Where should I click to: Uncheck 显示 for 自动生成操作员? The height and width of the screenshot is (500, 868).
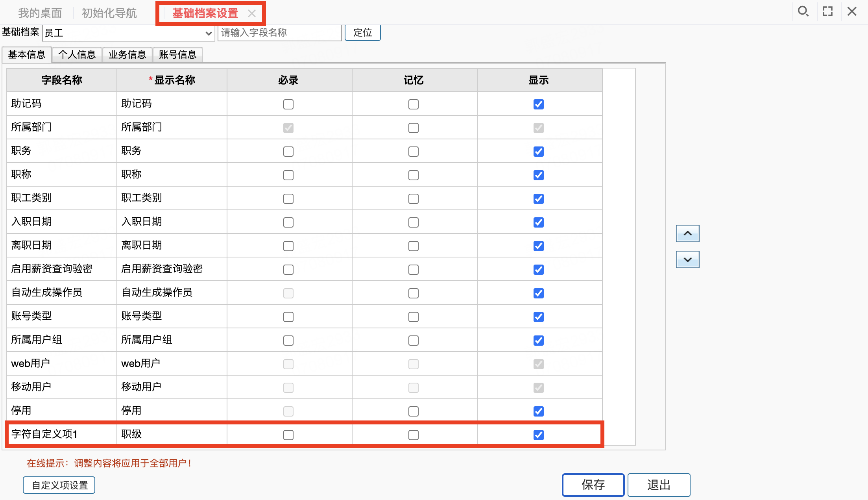pyautogui.click(x=539, y=293)
